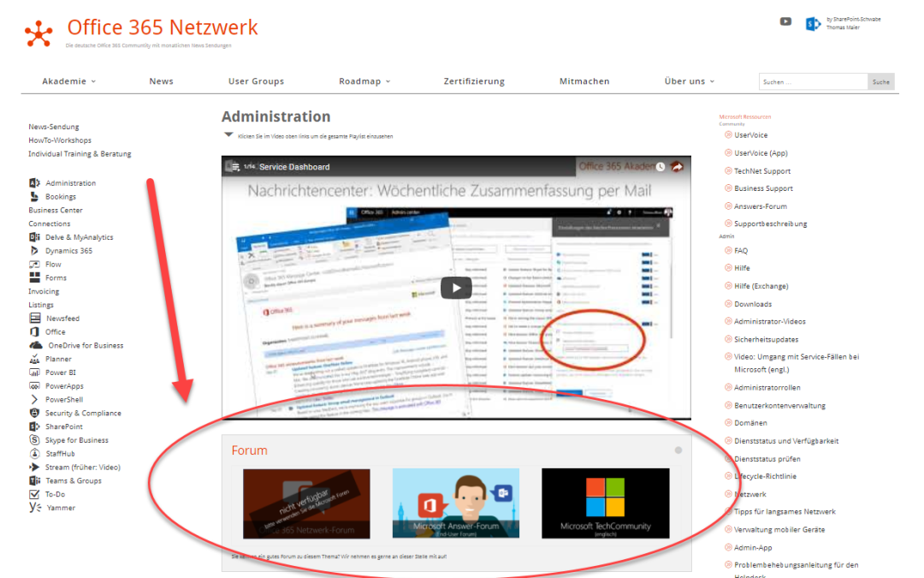Open the FAQ admin link

741,251
